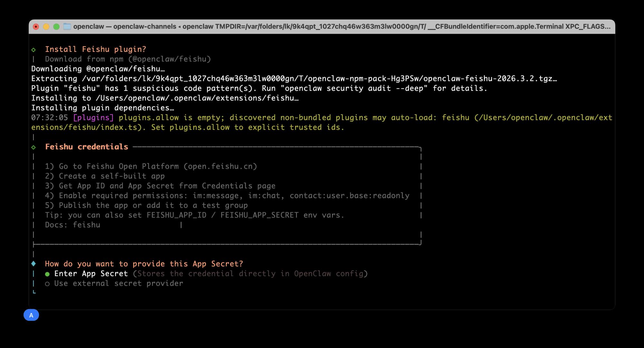Screen dimensions: 644x348
Task: Click the FEISHU_APP_SECRET env var text
Action: [259, 215]
